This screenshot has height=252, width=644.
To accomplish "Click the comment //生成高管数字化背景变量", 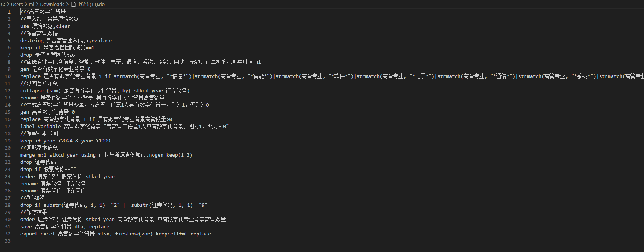I will pyautogui.click(x=114, y=105).
